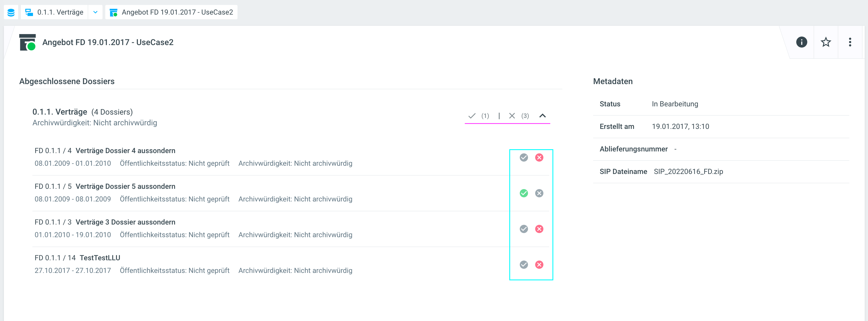868x321 pixels.
Task: Reject the TestTestLLU dossier
Action: [x=539, y=265]
